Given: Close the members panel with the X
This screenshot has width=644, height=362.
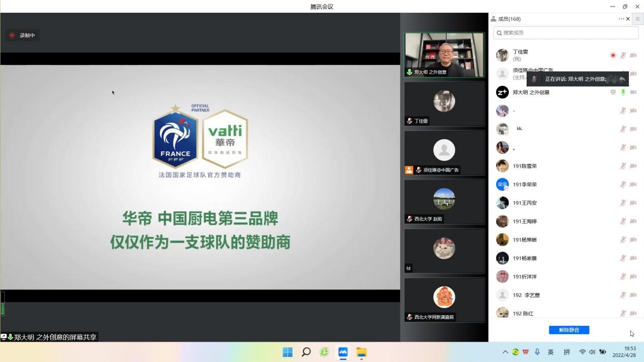Looking at the screenshot, I should pos(628,19).
